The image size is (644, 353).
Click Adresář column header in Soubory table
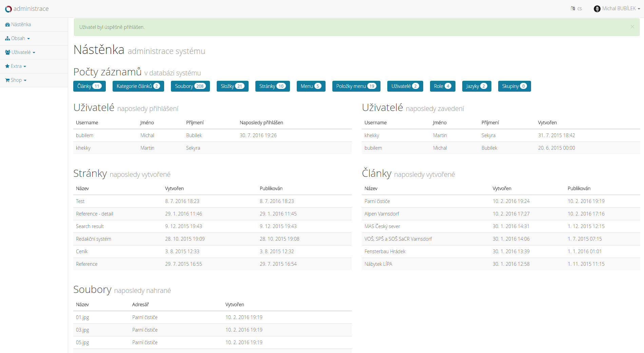click(140, 304)
